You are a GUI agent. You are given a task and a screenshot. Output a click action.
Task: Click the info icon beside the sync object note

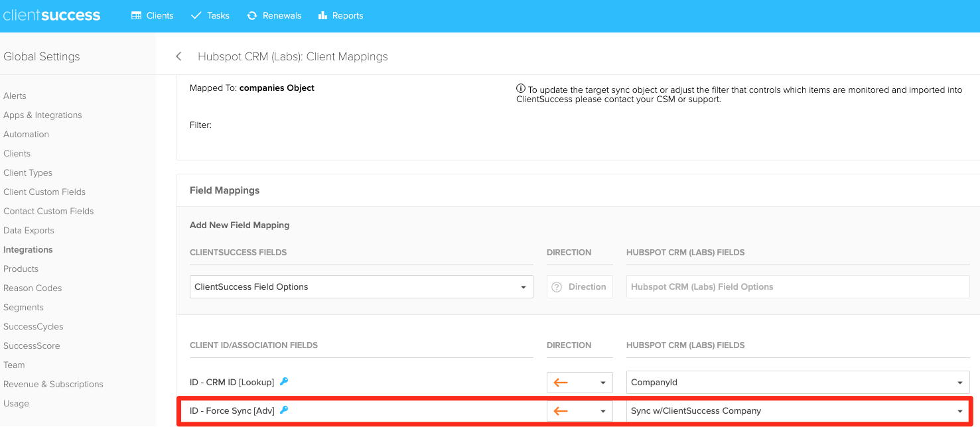(521, 89)
